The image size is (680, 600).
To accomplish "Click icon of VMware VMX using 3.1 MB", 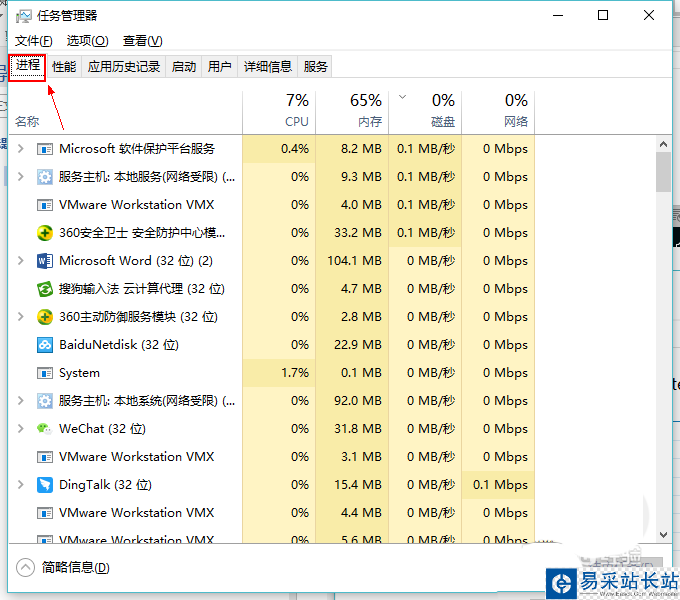I will 45,457.
